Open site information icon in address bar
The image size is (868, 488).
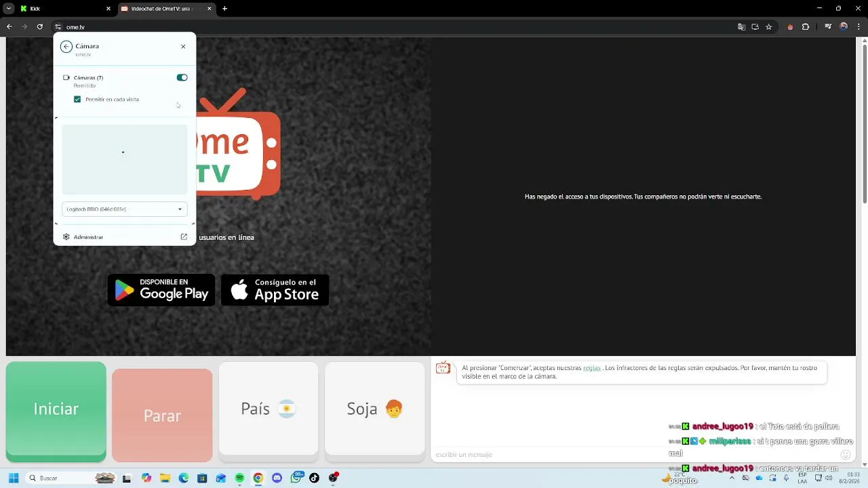58,27
